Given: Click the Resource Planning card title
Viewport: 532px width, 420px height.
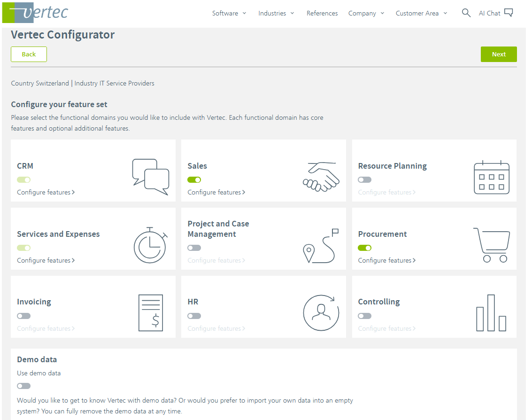Looking at the screenshot, I should (393, 166).
